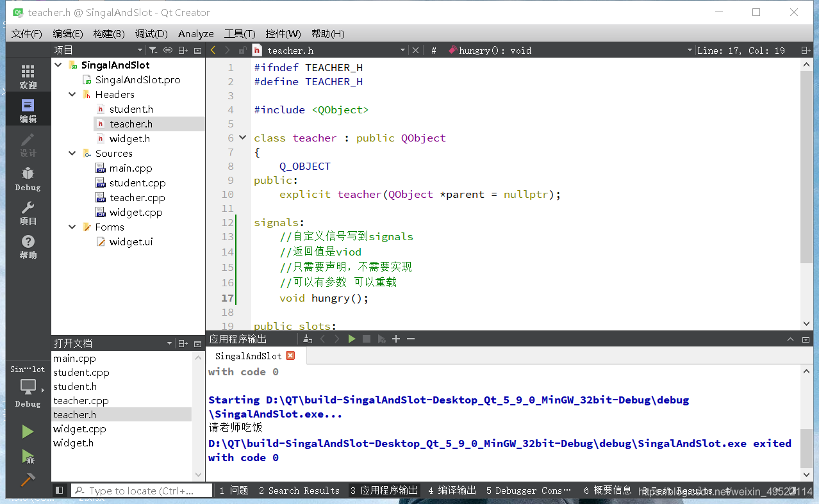Viewport: 819px width, 504px height.
Task: Click the Line: 17, Col: 19 indicator
Action: coord(740,50)
